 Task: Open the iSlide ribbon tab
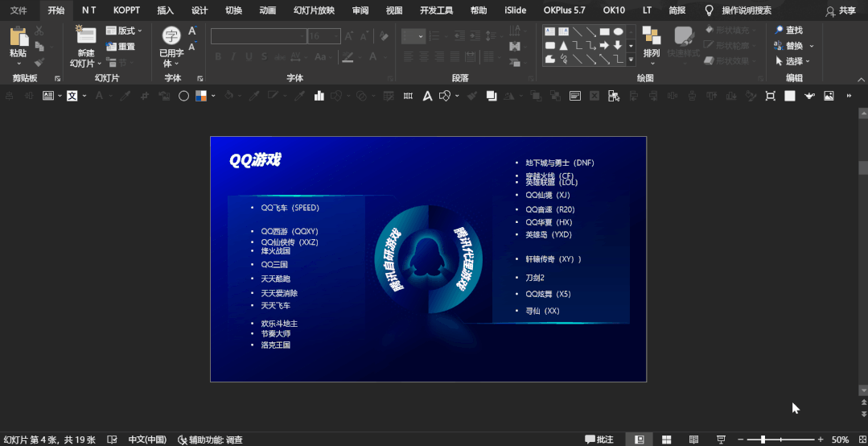coord(516,10)
